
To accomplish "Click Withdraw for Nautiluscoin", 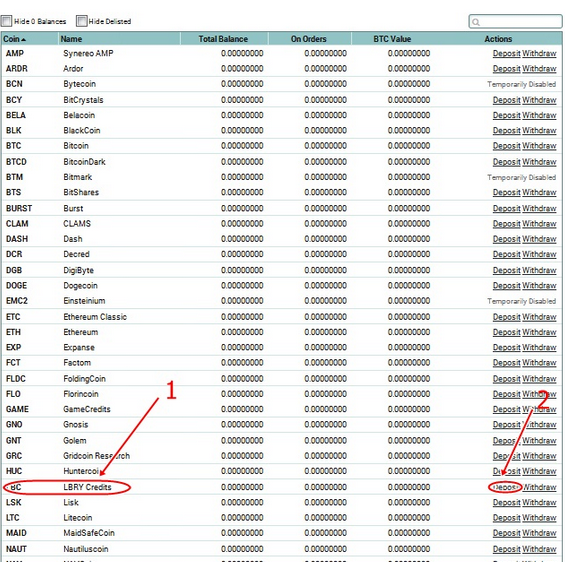I will pos(539,549).
